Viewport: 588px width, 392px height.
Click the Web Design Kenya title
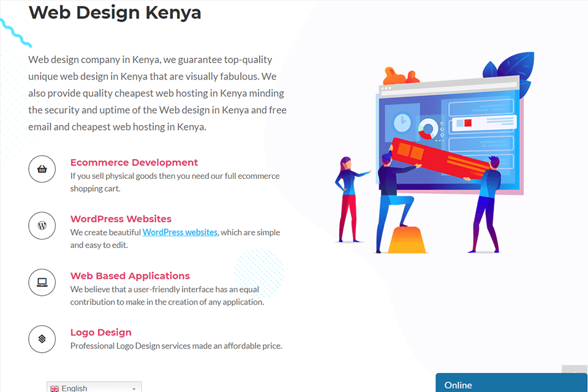115,12
